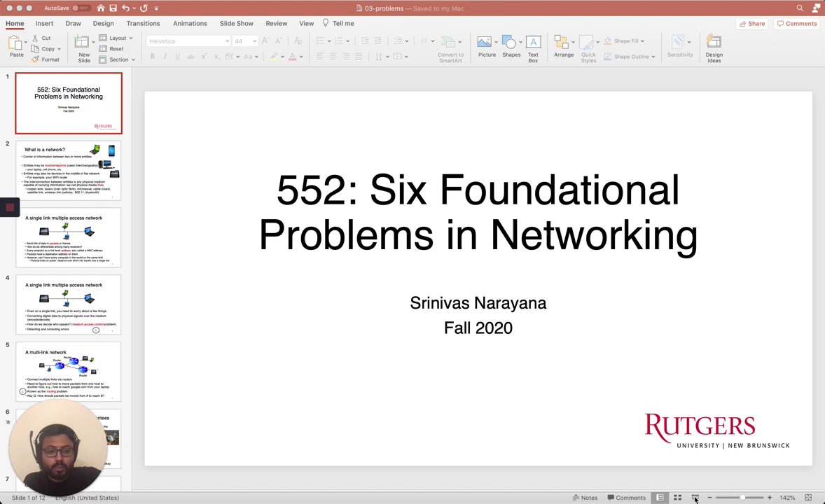Click the text highlight color pen
Screen dimensions: 825x504
pos(274,56)
